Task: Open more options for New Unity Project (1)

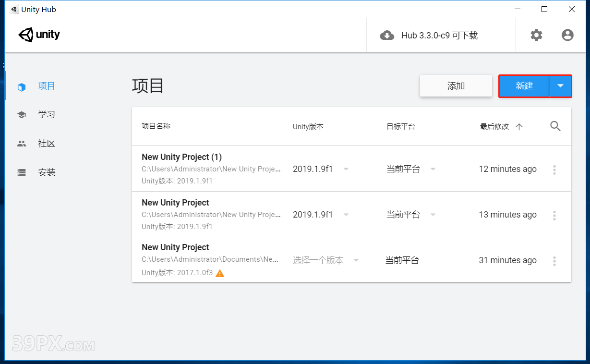Action: [x=554, y=170]
